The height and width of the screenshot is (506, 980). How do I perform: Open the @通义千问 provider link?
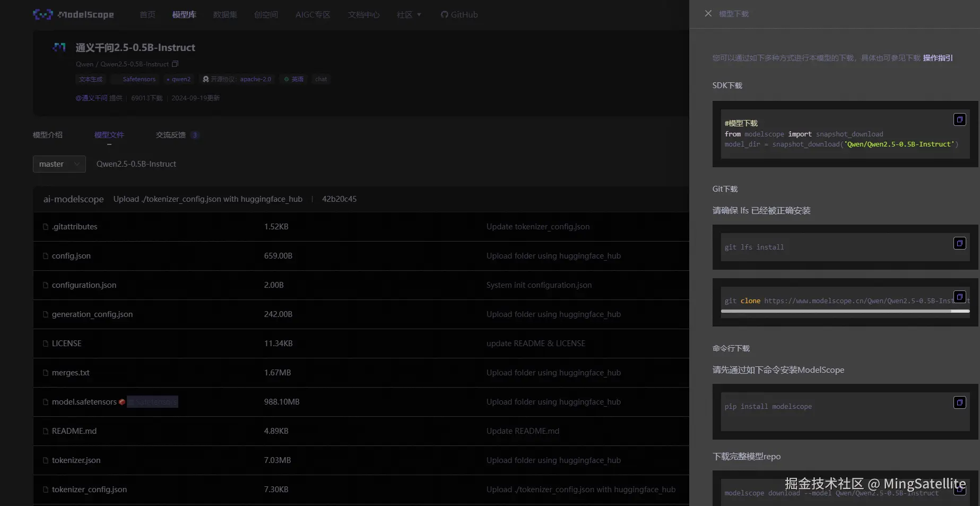(91, 98)
